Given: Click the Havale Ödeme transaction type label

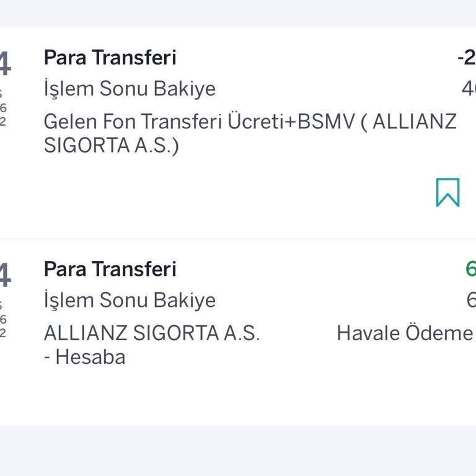Looking at the screenshot, I should click(x=405, y=333).
